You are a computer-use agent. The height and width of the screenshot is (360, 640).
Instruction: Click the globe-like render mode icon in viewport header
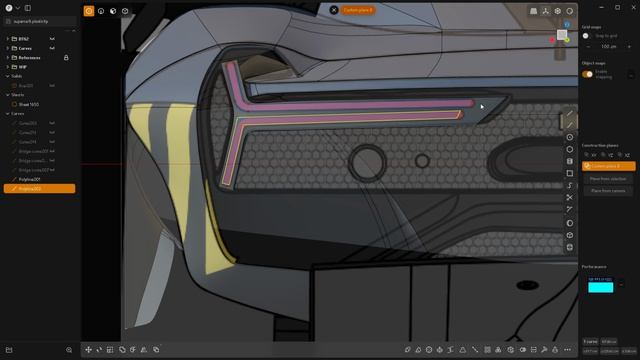(558, 11)
